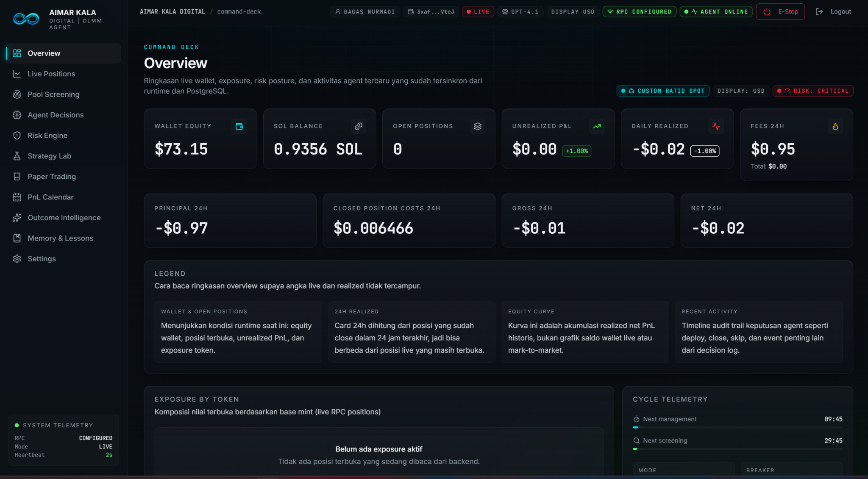Click the LIVE mode badge
Image resolution: width=868 pixels, height=479 pixels.
478,12
